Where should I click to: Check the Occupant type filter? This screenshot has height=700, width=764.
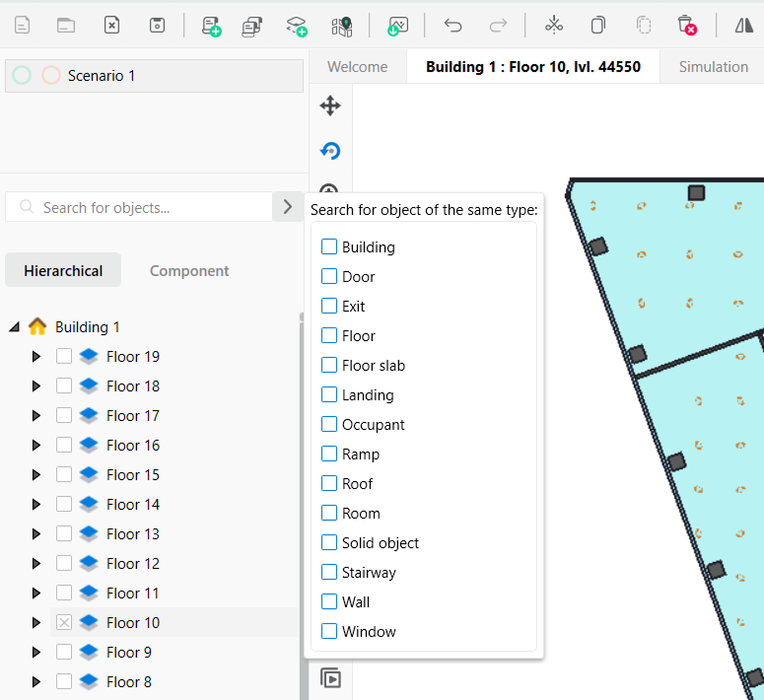[329, 424]
